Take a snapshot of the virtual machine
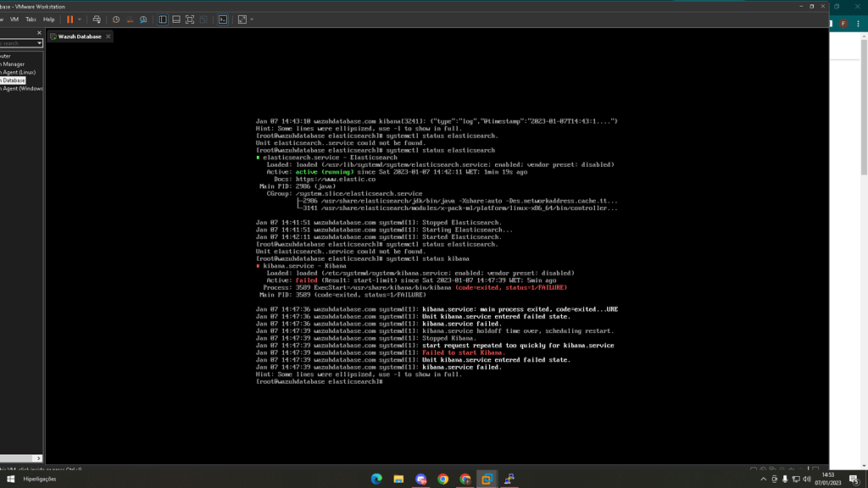 point(116,19)
